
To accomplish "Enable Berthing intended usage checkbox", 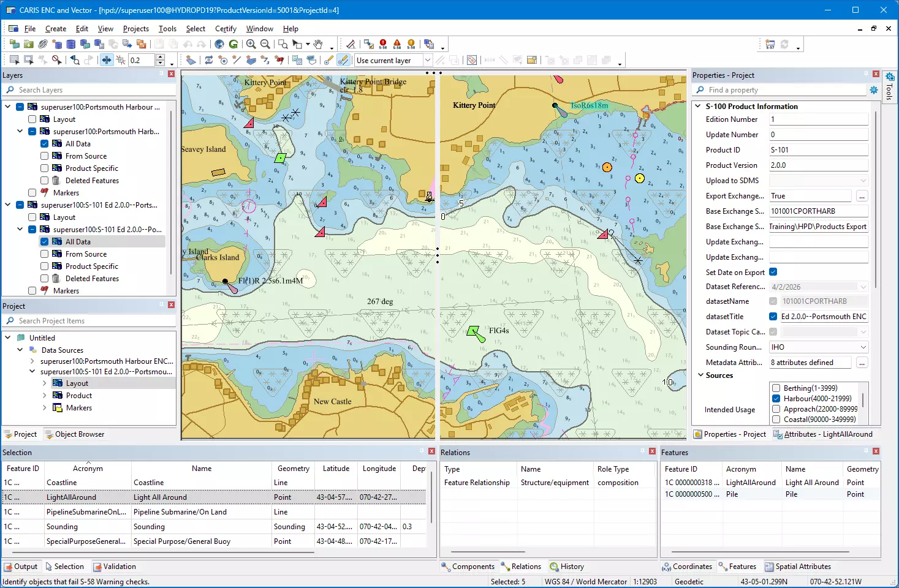I will pos(775,388).
